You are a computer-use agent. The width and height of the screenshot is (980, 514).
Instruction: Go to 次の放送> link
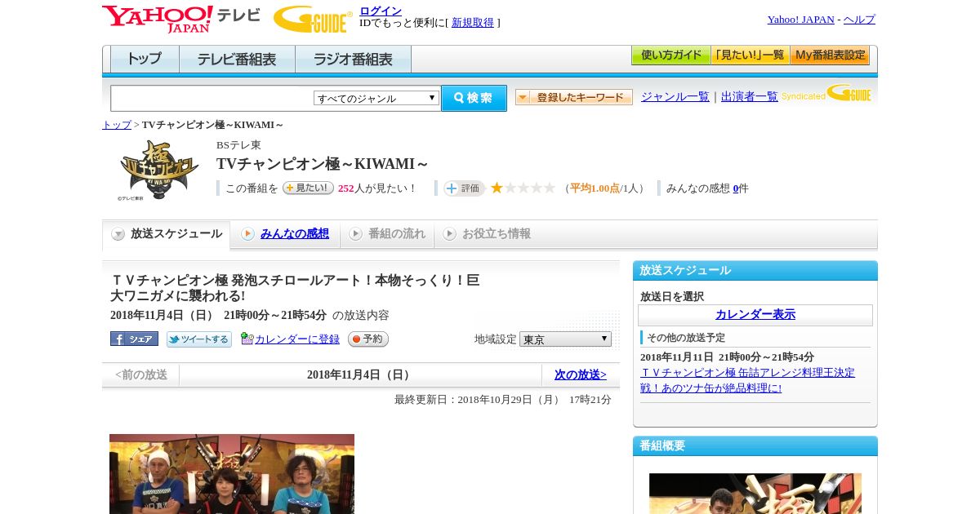pos(581,375)
